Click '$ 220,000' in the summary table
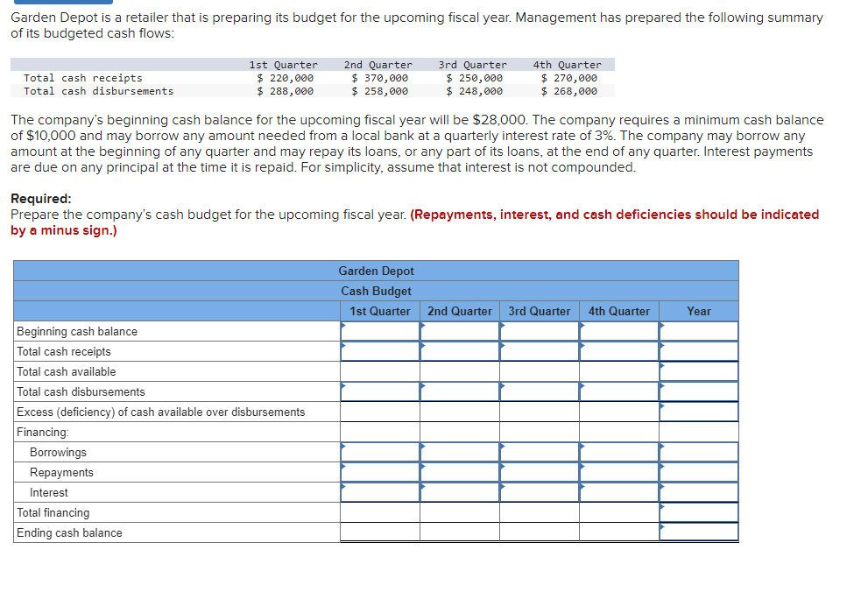The width and height of the screenshot is (868, 599). 285,78
